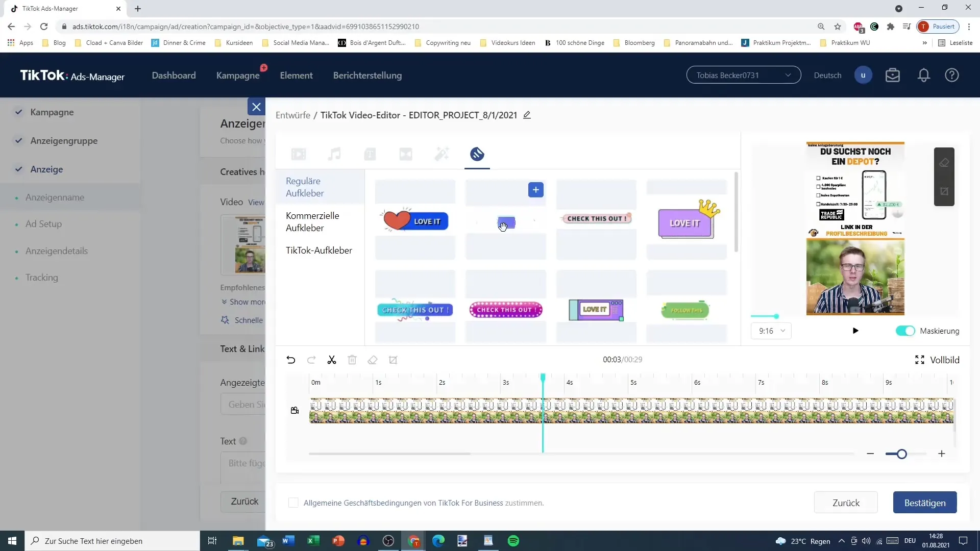The width and height of the screenshot is (980, 551).
Task: Open Anzeigenname in sidebar
Action: pos(55,197)
